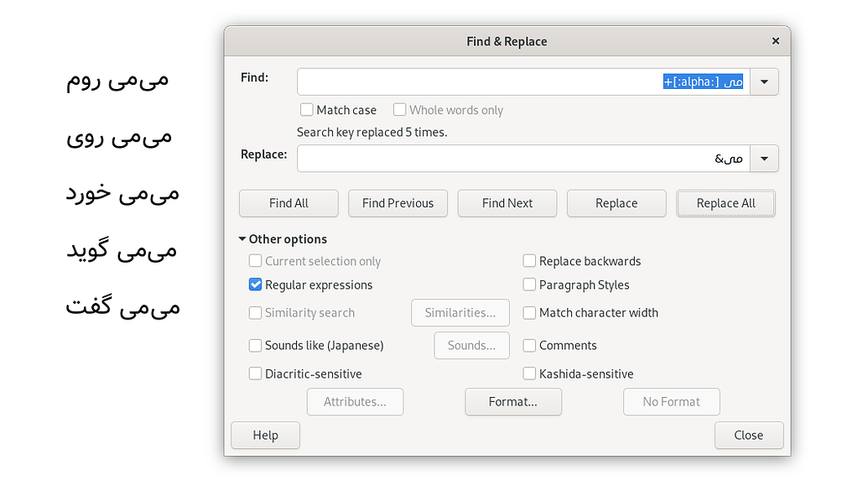This screenshot has height=486, width=868.
Task: Disable the Regular expressions checkbox
Action: point(255,285)
